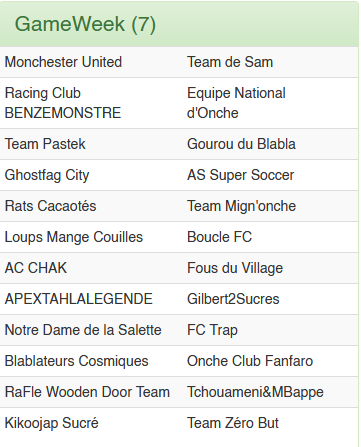Open APEXTAHLALEGENDE team entry
The image size is (361, 447).
click(x=79, y=299)
